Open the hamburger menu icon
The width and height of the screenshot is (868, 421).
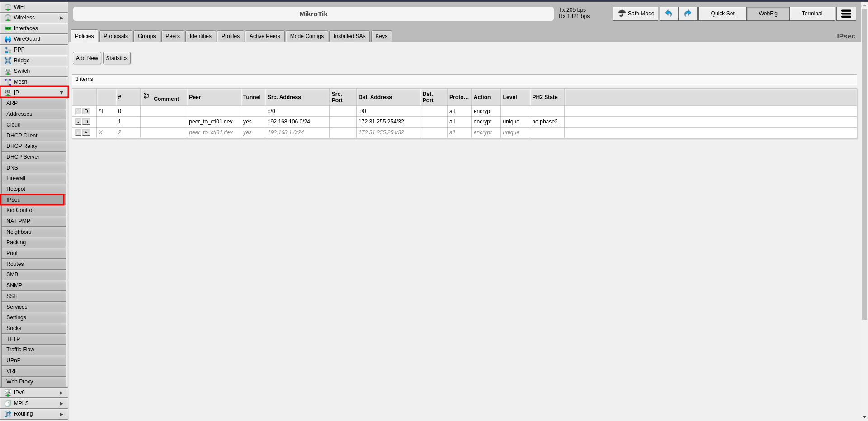click(846, 14)
